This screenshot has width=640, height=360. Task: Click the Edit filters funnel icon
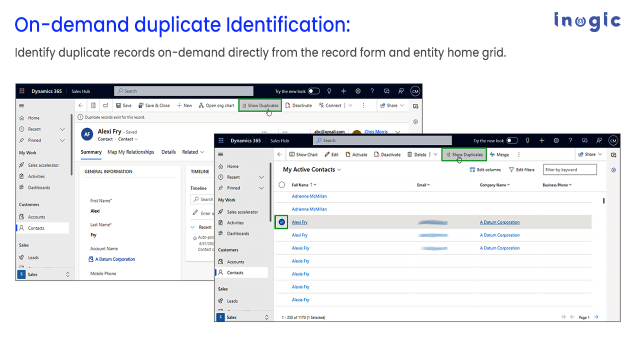click(511, 169)
